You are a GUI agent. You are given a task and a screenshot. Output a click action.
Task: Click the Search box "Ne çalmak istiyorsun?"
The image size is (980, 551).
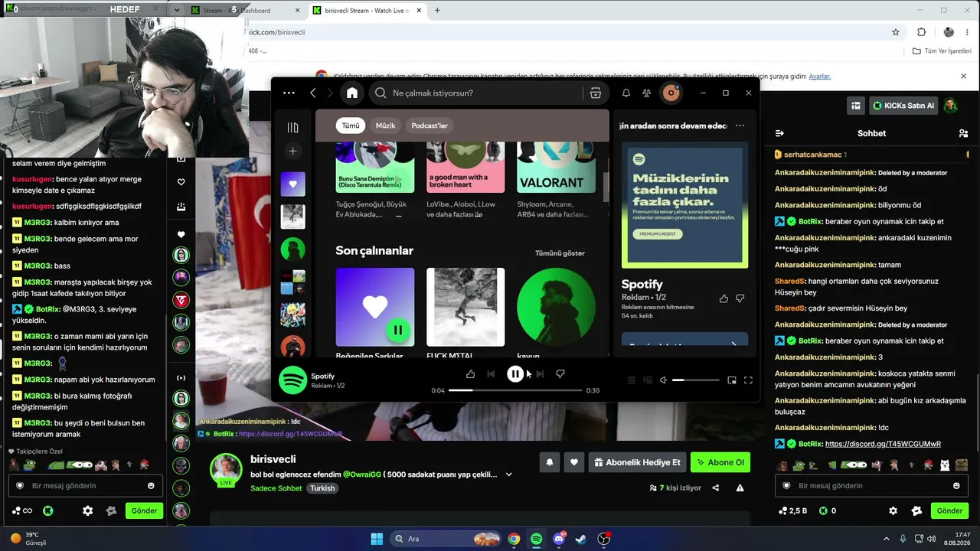[x=476, y=93]
